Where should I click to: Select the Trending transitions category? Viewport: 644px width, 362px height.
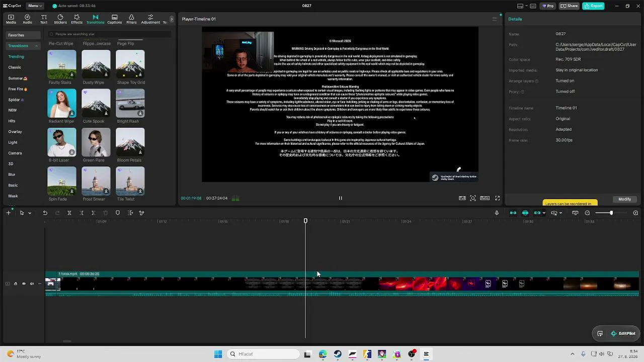(16, 57)
